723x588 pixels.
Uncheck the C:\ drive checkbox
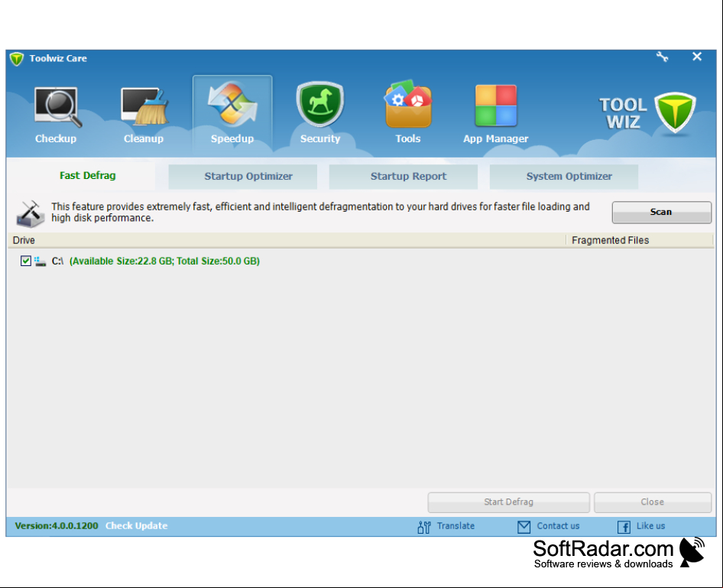point(26,261)
